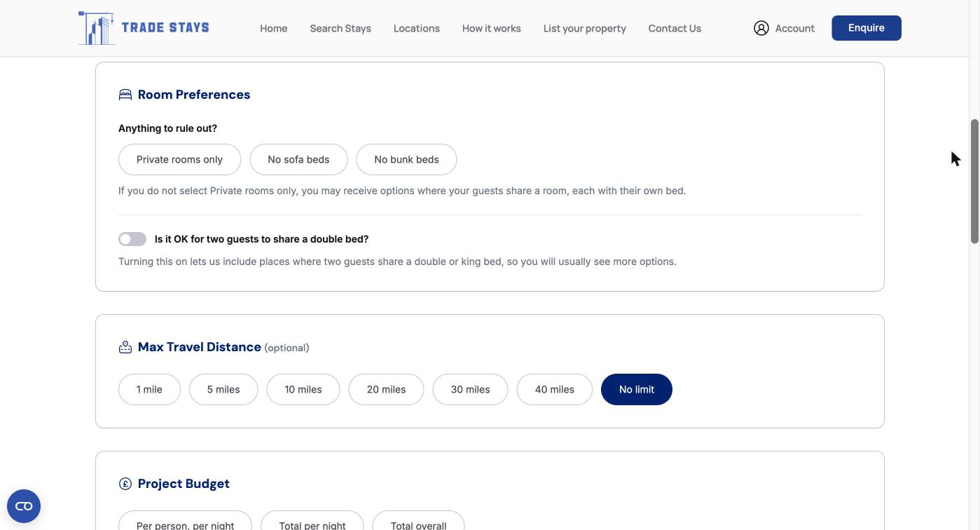Click the Room Preferences bed icon
Image resolution: width=980 pixels, height=530 pixels.
click(125, 95)
